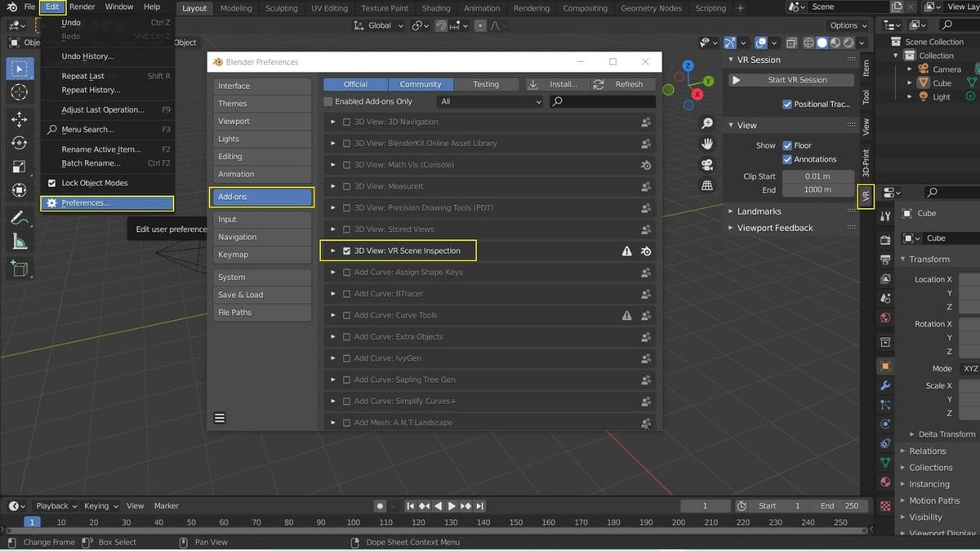Enable the 3D Navigation add-on checkbox
The image size is (980, 551).
[347, 122]
